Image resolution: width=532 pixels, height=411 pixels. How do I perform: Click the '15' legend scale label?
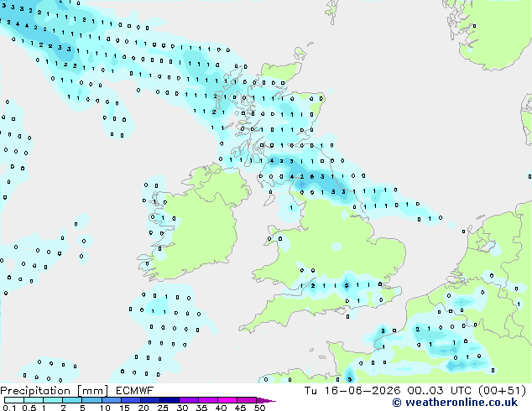click(124, 408)
